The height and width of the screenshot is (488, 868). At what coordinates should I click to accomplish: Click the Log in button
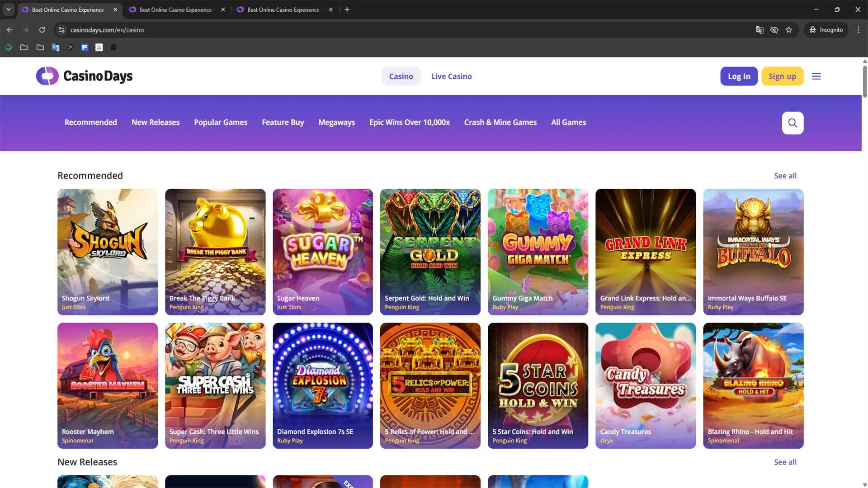click(739, 76)
